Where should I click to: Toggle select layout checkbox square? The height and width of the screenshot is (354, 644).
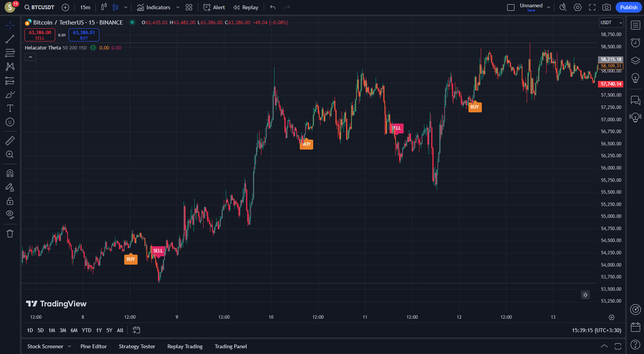tap(511, 7)
